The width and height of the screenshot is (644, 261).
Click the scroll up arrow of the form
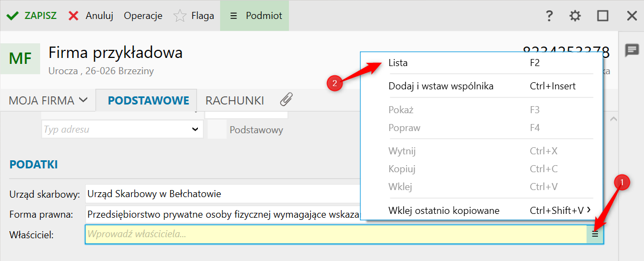click(613, 119)
